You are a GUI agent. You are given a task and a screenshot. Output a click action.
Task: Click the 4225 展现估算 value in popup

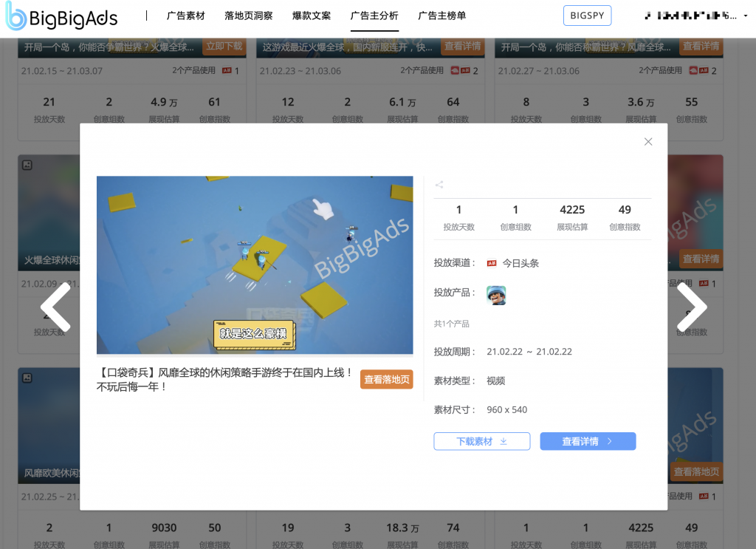coord(572,210)
